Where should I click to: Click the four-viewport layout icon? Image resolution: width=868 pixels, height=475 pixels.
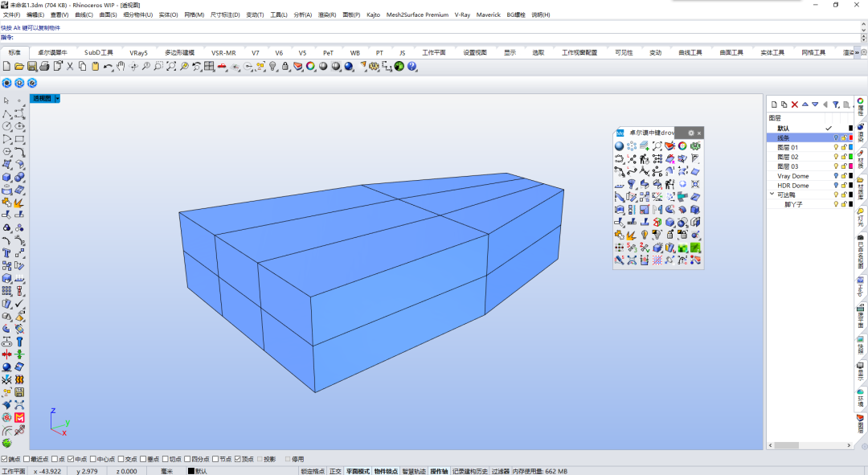[209, 67]
